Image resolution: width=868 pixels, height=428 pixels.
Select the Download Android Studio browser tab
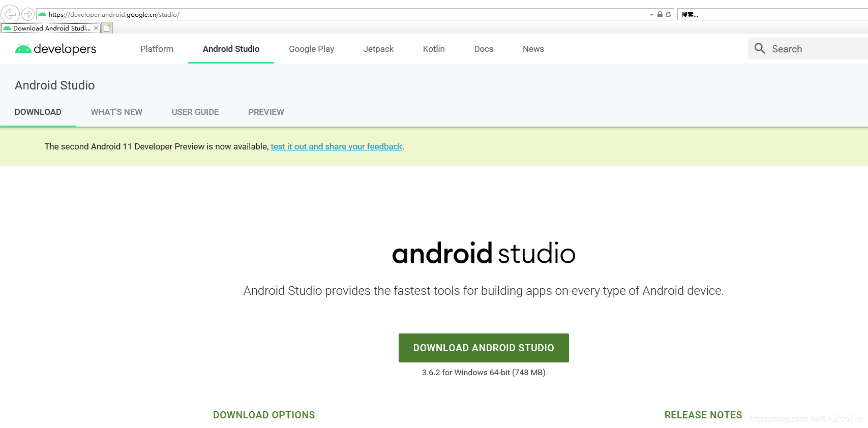pyautogui.click(x=51, y=28)
